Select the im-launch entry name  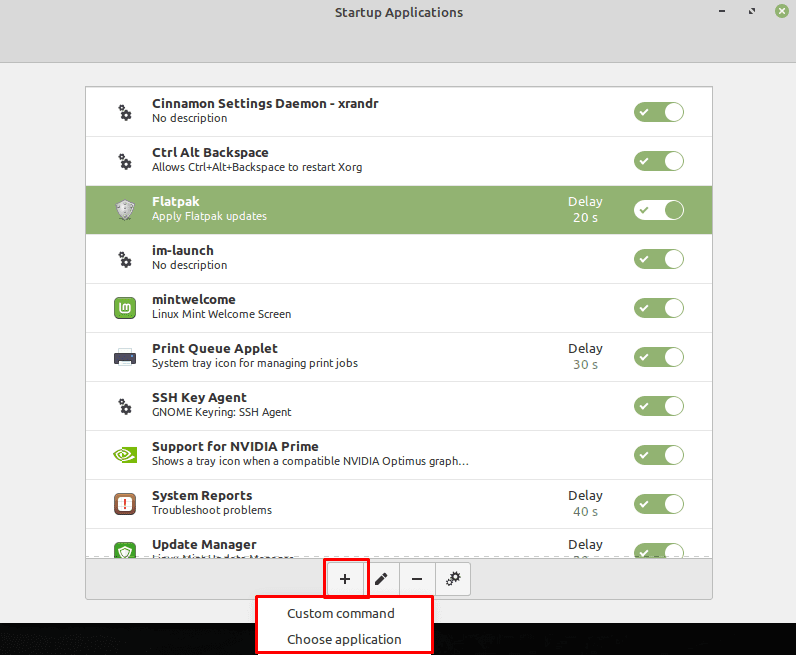tap(183, 251)
